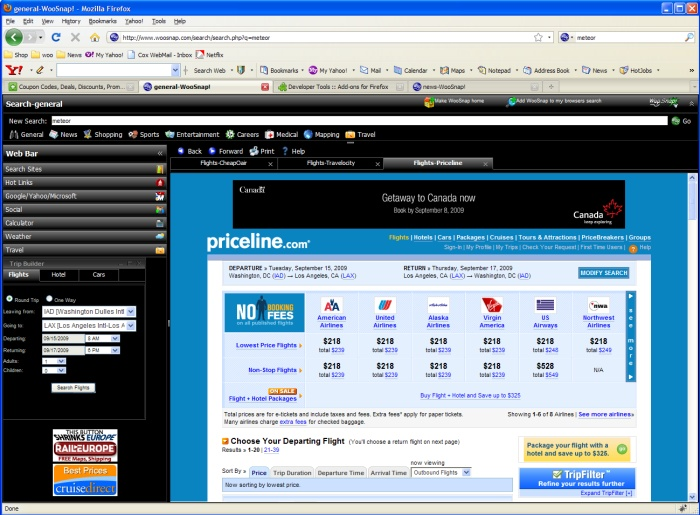Select the Mapping search category
The width and height of the screenshot is (700, 515).
321,134
